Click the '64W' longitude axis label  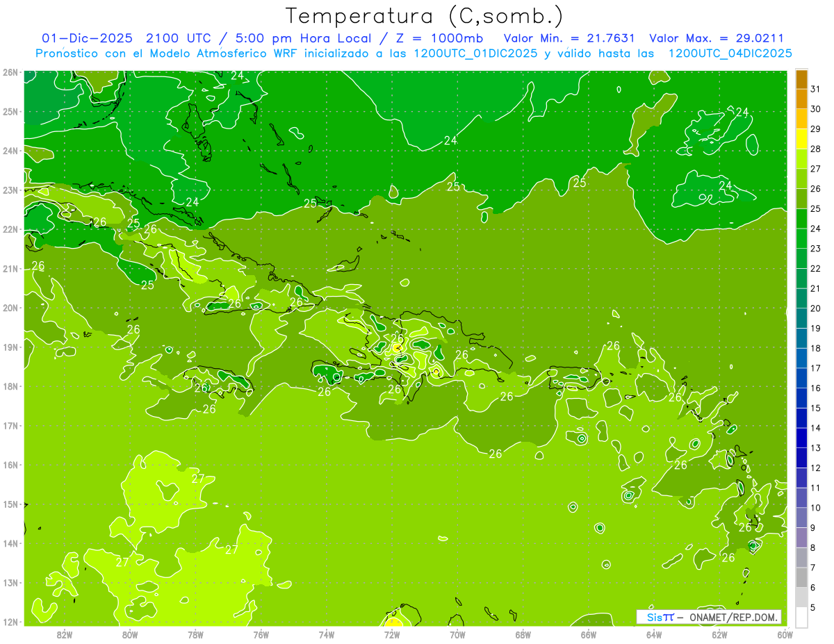point(654,634)
